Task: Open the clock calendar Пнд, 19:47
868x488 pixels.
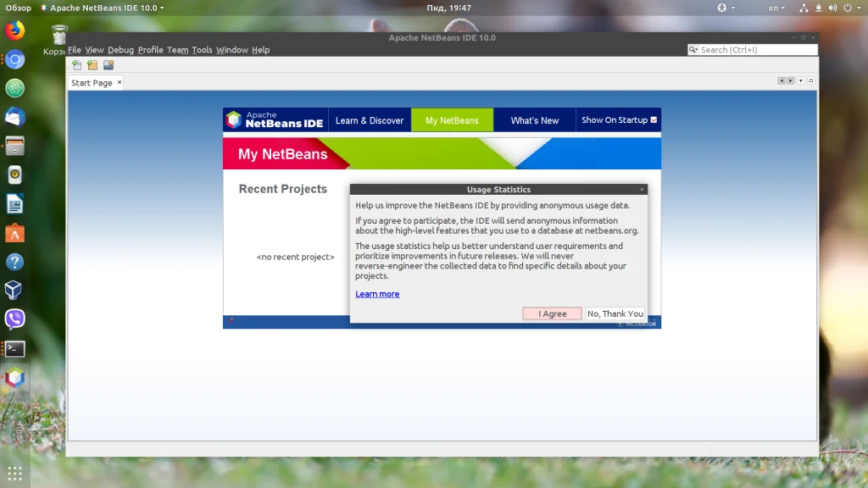Action: pyautogui.click(x=449, y=8)
